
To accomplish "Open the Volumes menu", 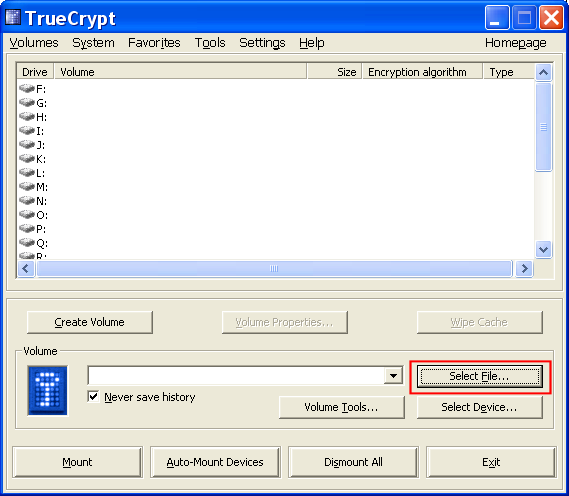I will (34, 43).
